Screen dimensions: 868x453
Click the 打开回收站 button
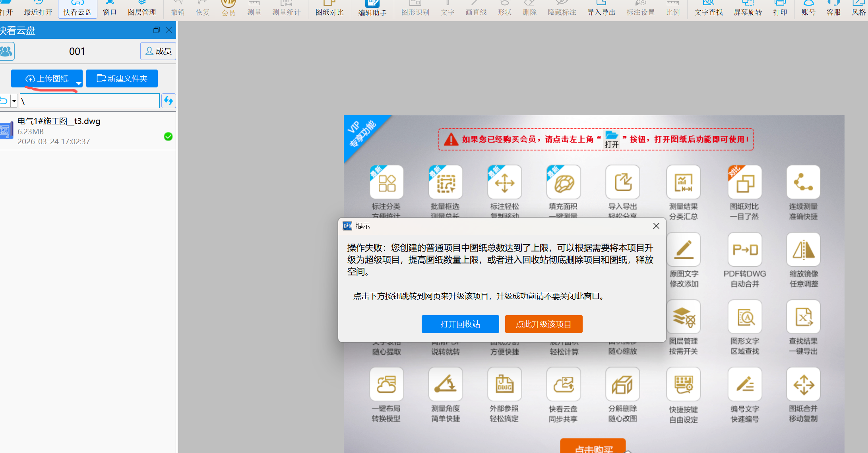tap(460, 324)
